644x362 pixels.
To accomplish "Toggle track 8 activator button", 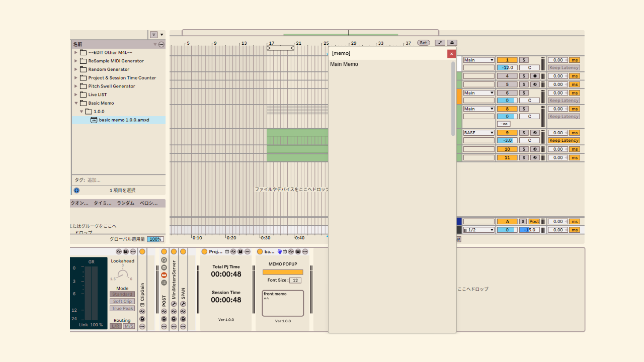I will click(507, 109).
